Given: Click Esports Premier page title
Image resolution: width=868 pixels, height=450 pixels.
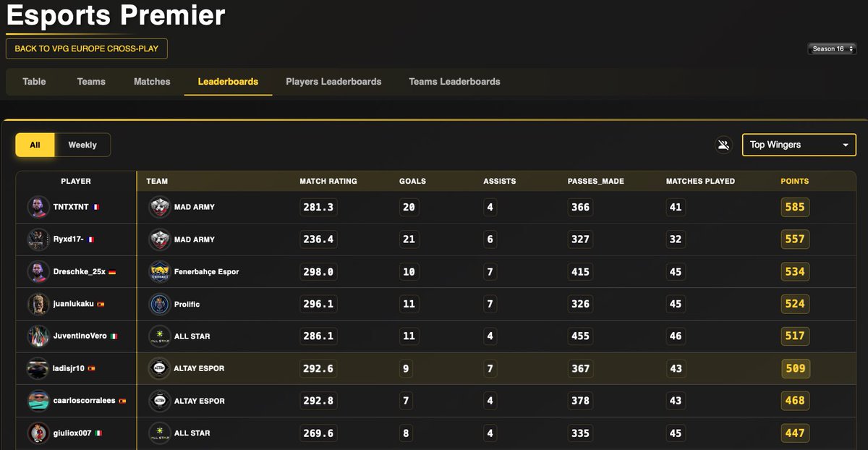Looking at the screenshot, I should 116,15.
